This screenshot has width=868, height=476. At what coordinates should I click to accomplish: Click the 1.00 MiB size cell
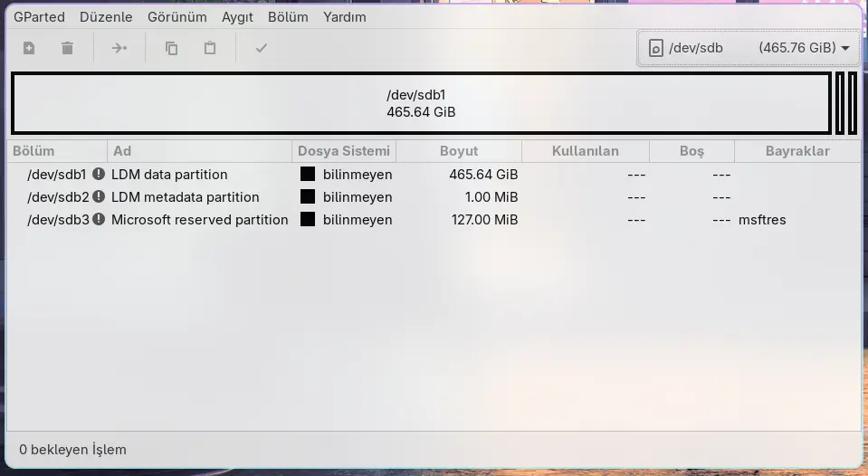click(x=491, y=197)
